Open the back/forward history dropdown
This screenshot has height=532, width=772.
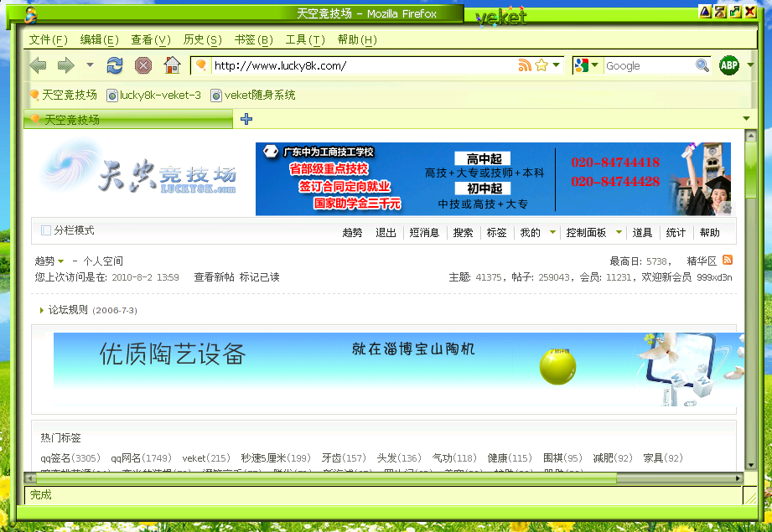pyautogui.click(x=90, y=65)
